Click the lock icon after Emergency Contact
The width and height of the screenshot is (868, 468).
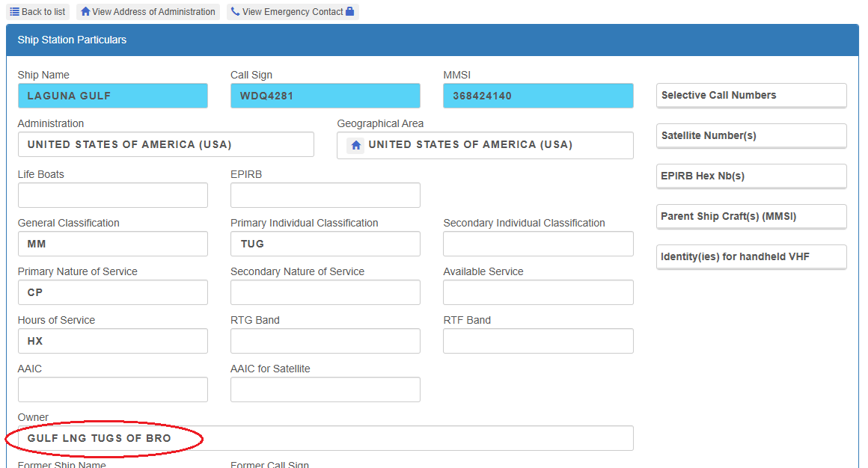[350, 11]
